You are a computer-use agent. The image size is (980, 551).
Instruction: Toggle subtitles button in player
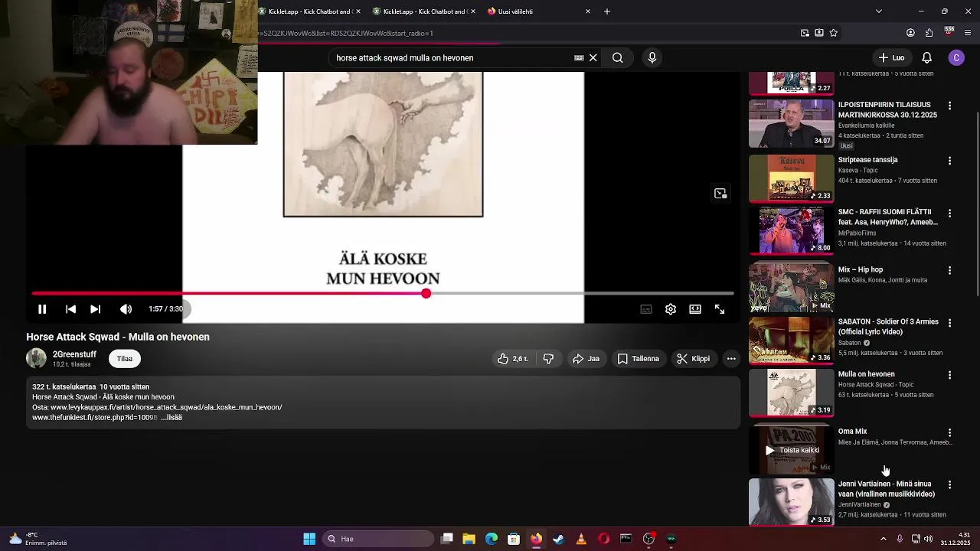[646, 309]
